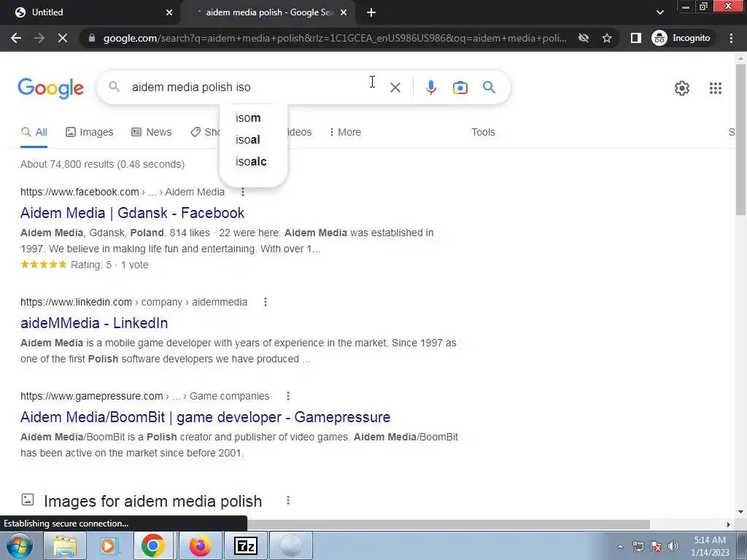Select the All results tab

pos(34,133)
